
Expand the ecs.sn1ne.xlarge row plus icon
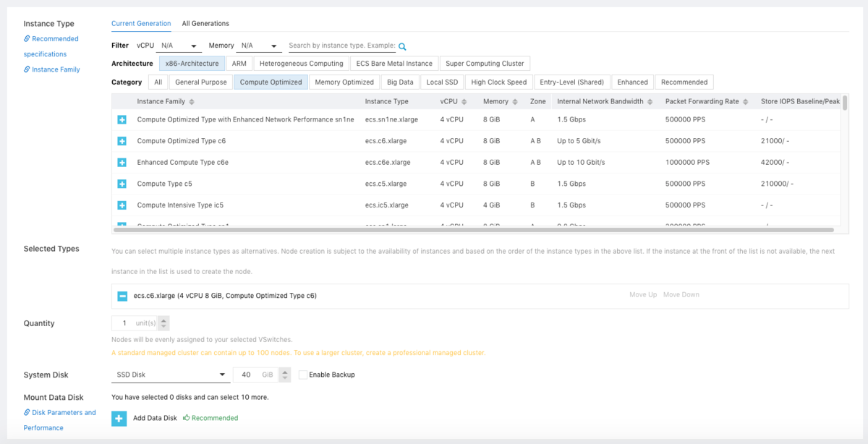click(122, 119)
